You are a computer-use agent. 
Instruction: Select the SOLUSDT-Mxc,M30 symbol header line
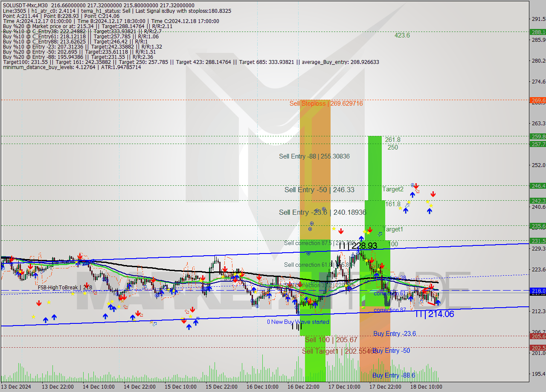pos(99,5)
